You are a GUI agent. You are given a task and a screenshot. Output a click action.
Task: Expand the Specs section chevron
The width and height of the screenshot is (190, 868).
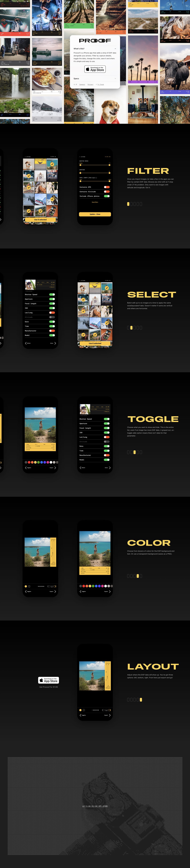[x=115, y=78]
